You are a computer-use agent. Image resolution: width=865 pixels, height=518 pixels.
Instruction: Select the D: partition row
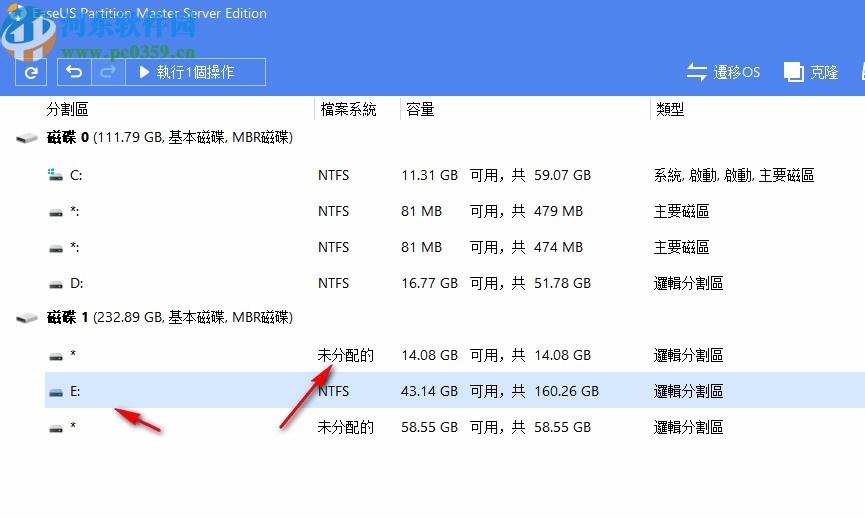[x=455, y=283]
